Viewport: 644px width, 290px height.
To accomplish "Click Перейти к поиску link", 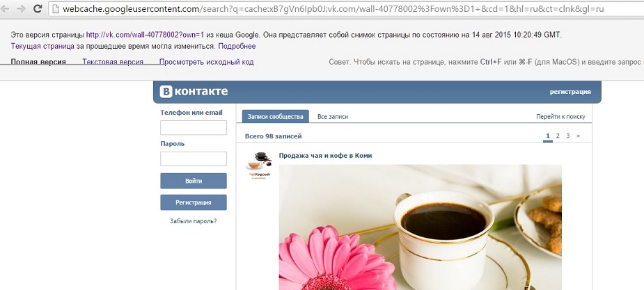I will [560, 117].
